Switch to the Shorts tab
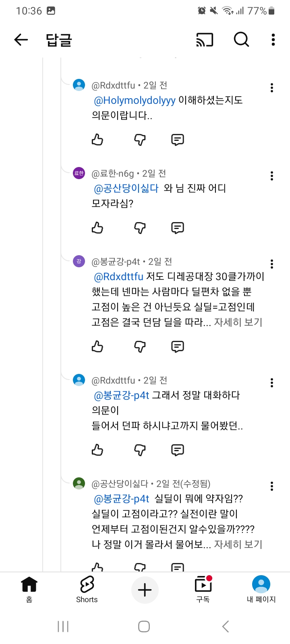This screenshot has width=290, height=644. click(x=87, y=589)
